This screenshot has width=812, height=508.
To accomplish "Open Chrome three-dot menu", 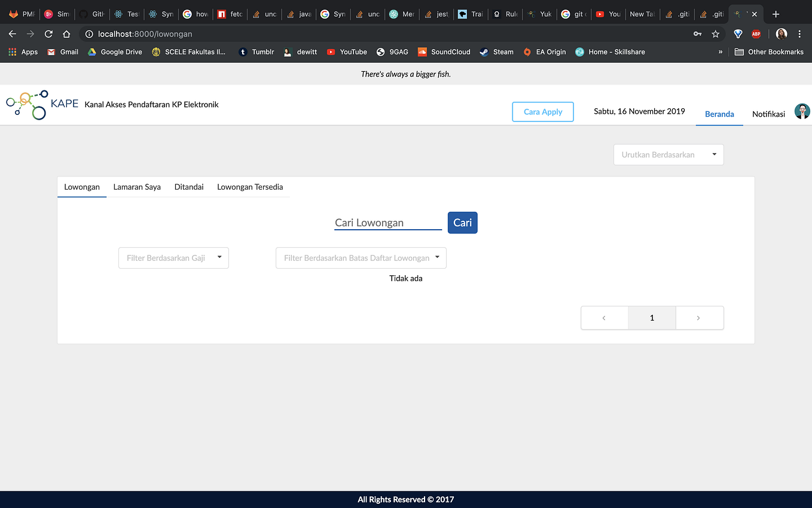I will tap(800, 34).
